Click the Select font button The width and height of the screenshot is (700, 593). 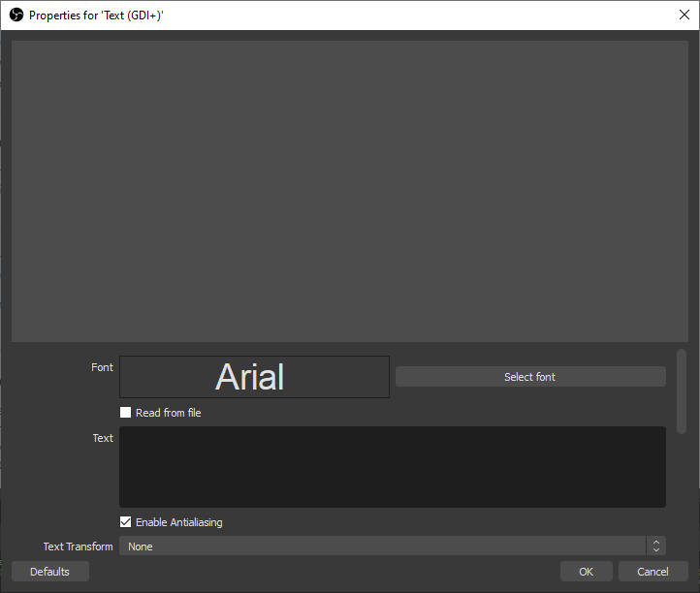click(530, 377)
